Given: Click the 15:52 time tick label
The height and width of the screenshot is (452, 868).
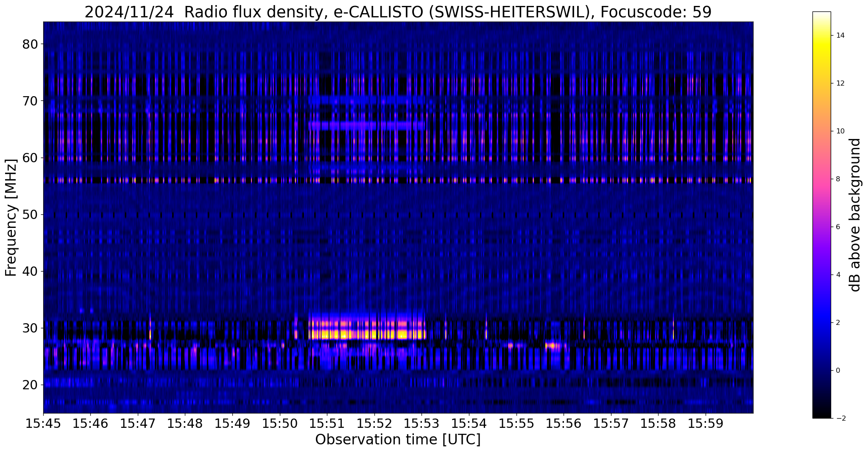Looking at the screenshot, I should (374, 423).
